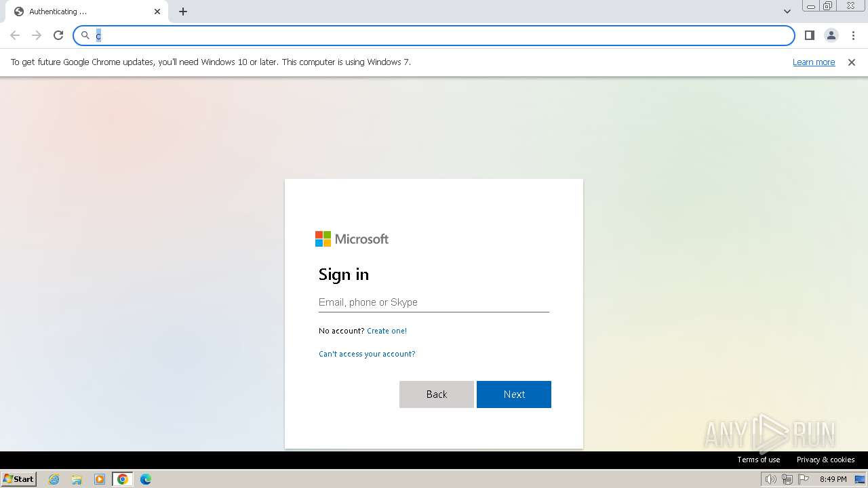Open the side panel icon

point(809,35)
